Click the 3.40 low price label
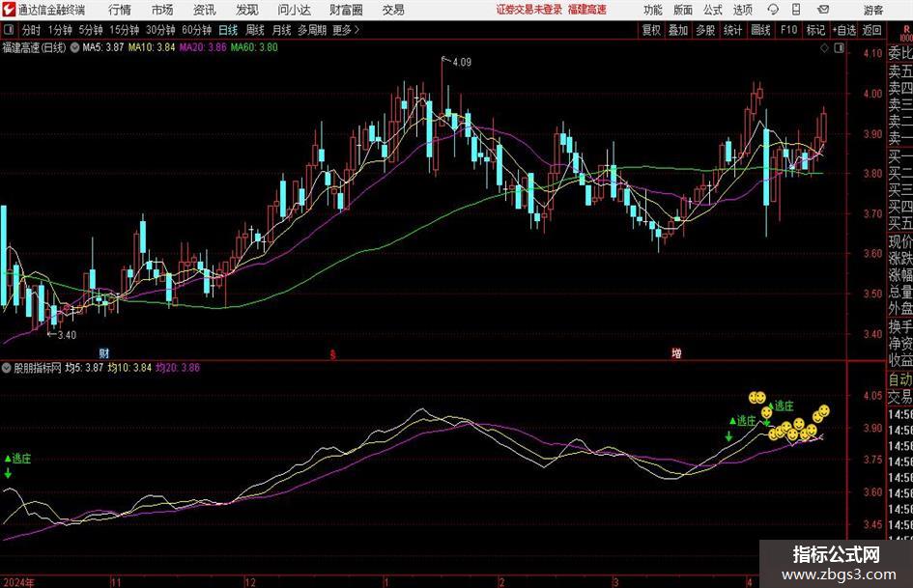Viewport: 913px width, 588px height. click(x=67, y=335)
